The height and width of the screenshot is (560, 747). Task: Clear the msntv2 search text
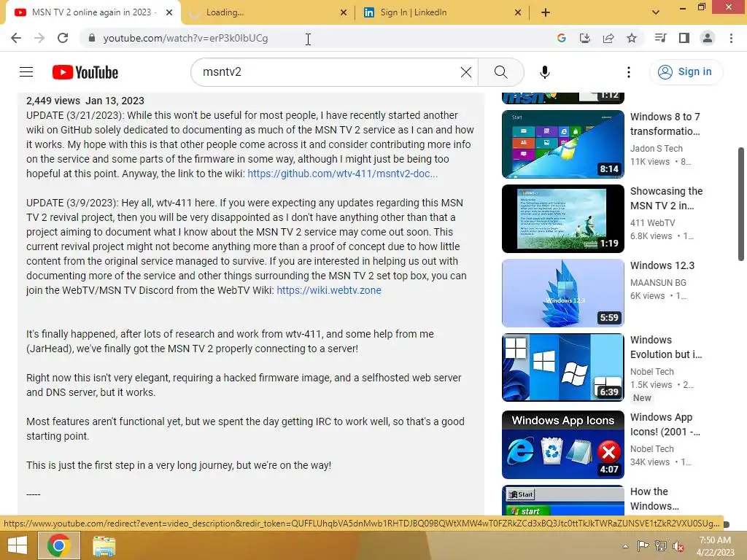pyautogui.click(x=466, y=72)
